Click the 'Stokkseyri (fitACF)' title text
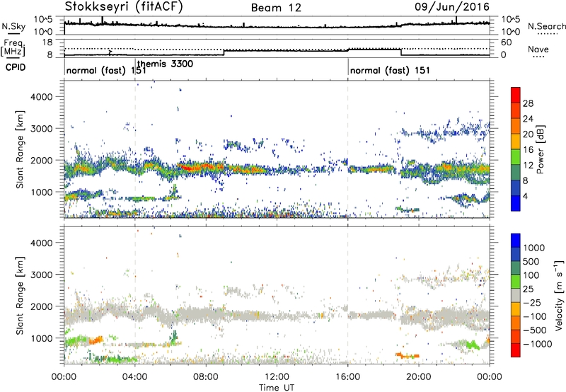The image size is (566, 392). [124, 6]
